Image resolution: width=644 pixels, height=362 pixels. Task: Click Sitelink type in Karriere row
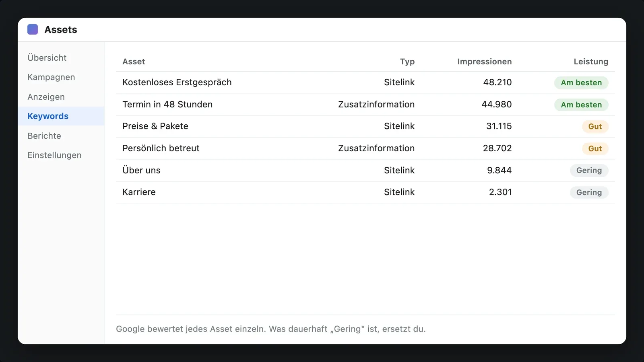click(399, 192)
